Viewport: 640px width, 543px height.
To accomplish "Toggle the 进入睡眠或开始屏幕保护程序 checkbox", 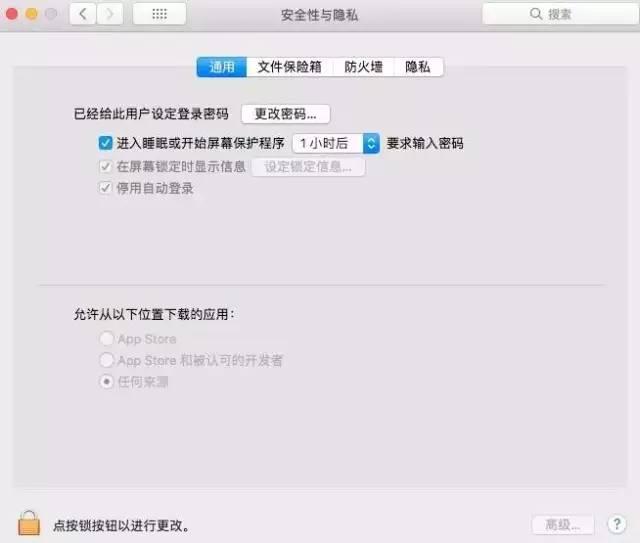I will click(105, 143).
